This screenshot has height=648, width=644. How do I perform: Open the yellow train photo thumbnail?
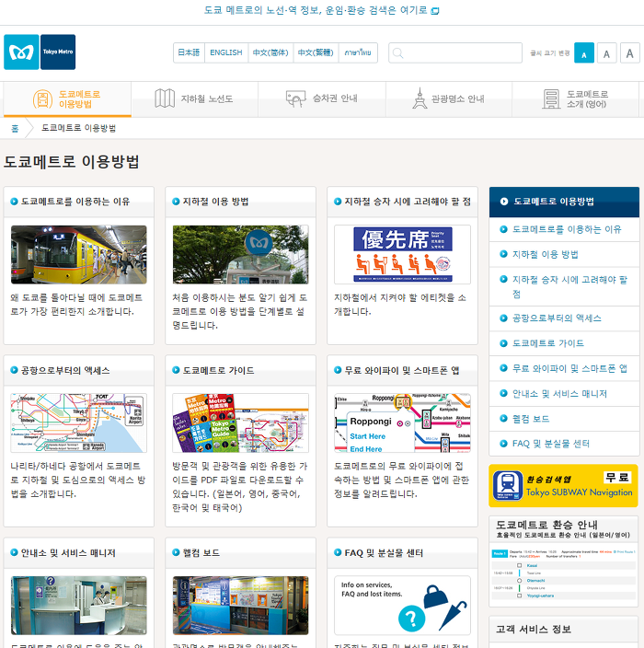pos(79,255)
